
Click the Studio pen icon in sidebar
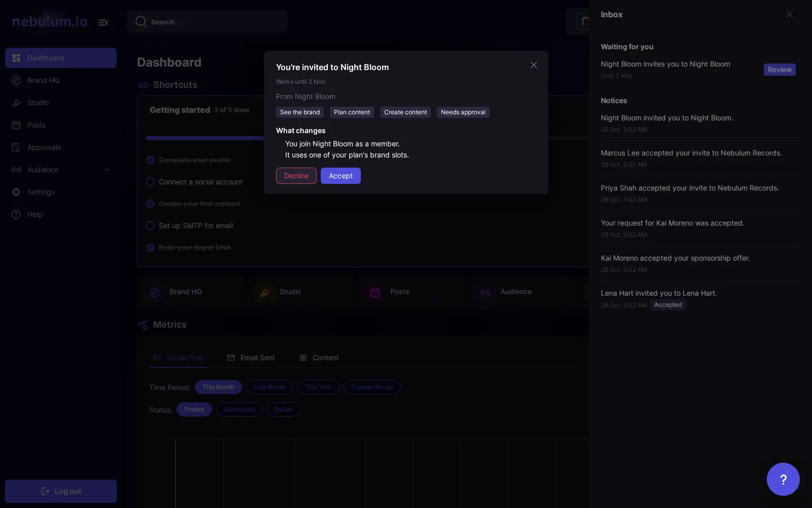point(16,103)
